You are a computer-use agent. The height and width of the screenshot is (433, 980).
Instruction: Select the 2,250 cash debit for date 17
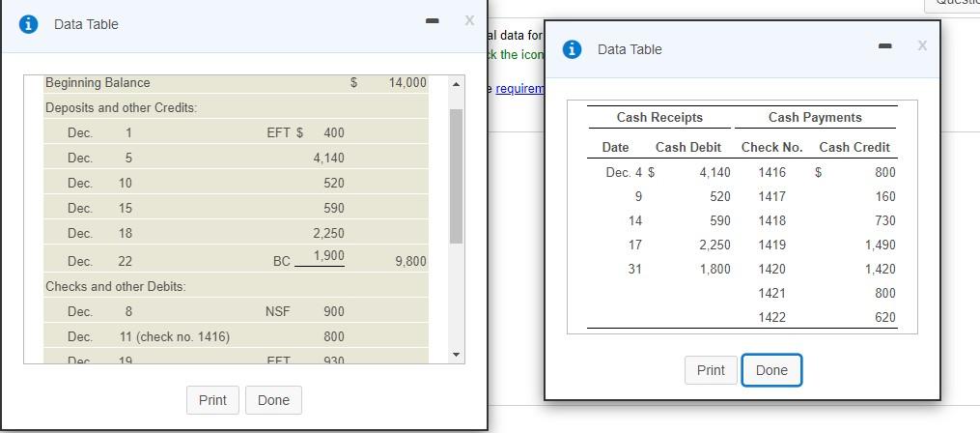click(715, 245)
